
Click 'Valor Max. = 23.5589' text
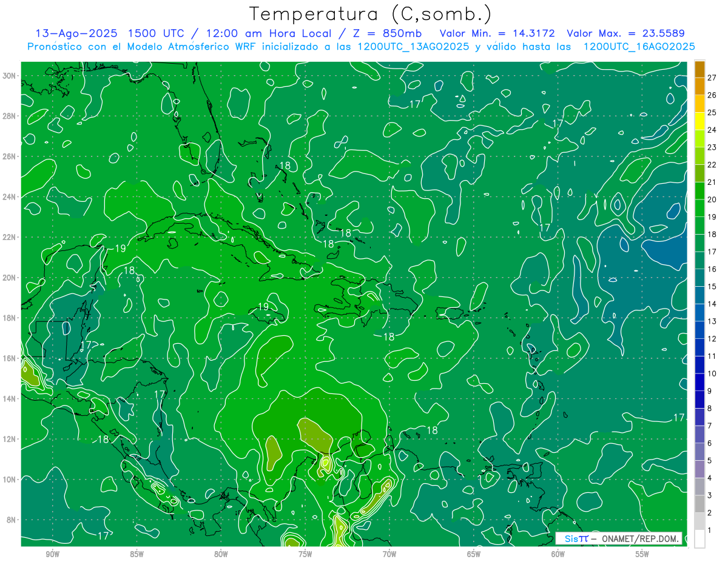click(x=625, y=33)
